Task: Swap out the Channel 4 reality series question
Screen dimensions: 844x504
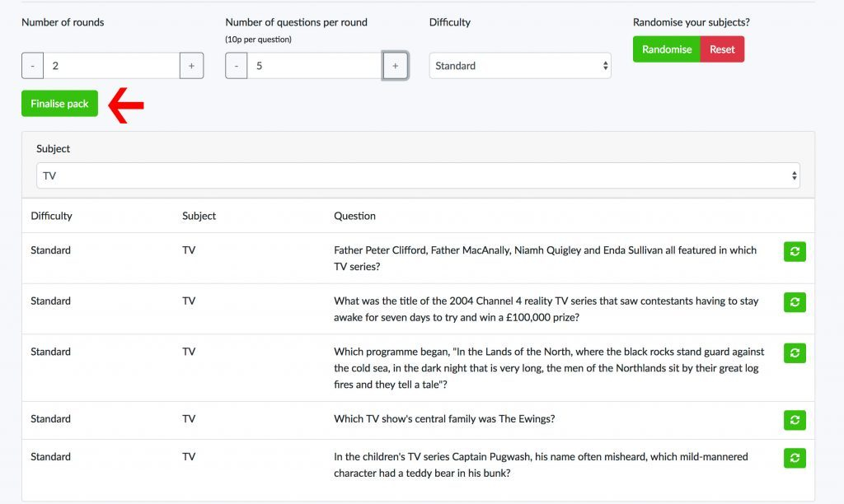Action: pos(794,302)
